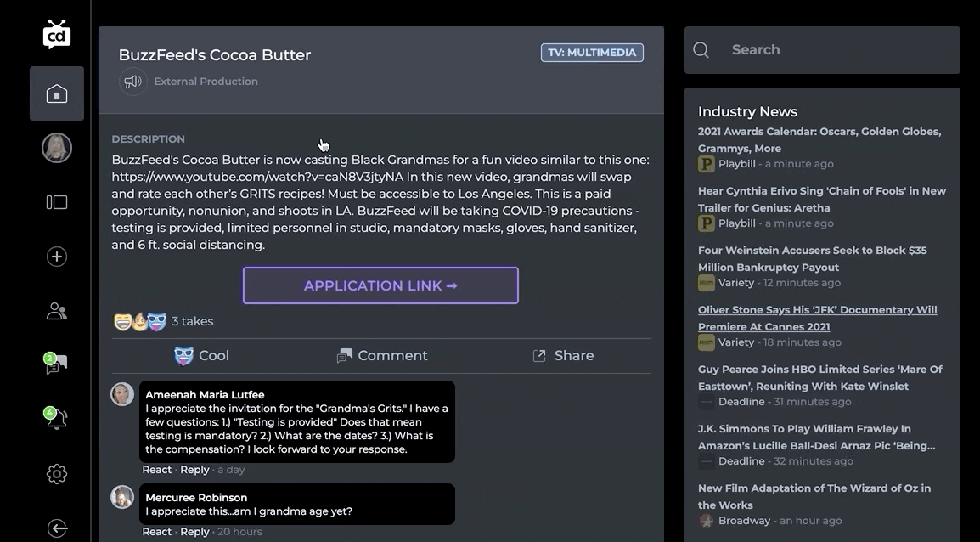This screenshot has height=542, width=980.
Task: Open the people connections icon
Action: (x=57, y=311)
